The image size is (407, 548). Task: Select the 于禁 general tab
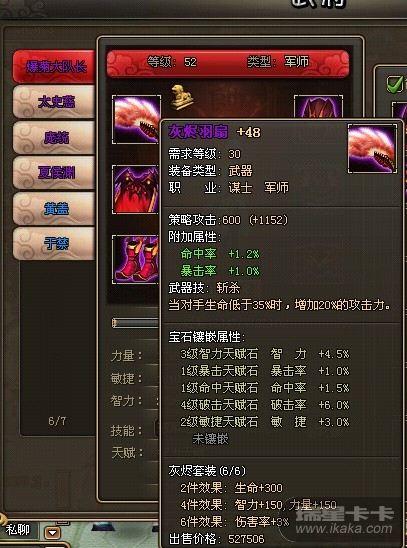54,244
